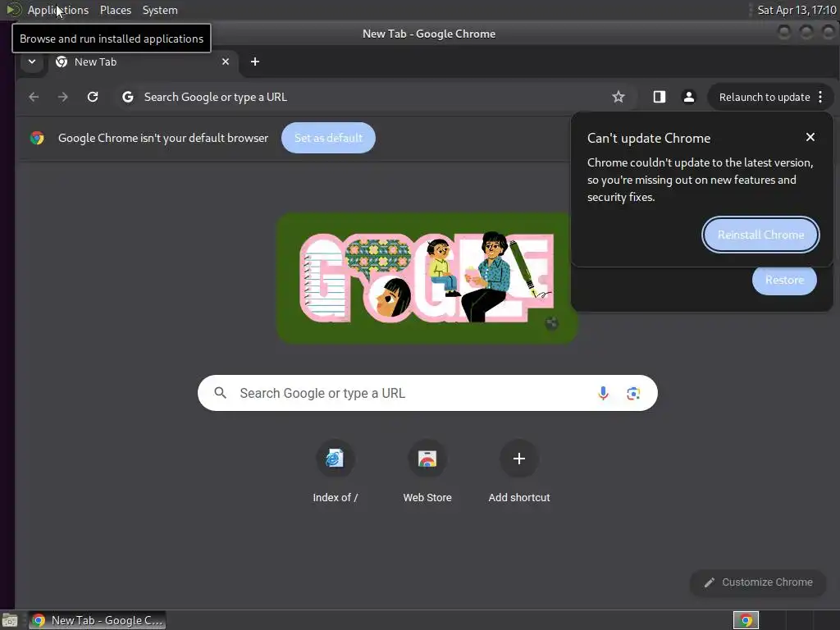Click the Google G icon in address bar
Screen dimensions: 840x630
(127, 97)
